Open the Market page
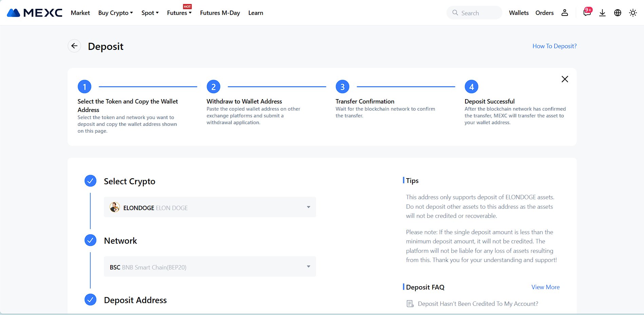Viewport: 644px width, 315px height. (80, 13)
